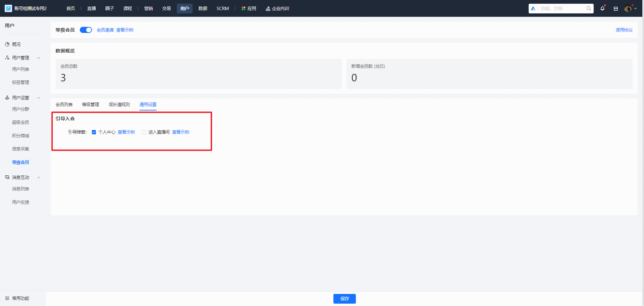Collapse the 用户管理 section chevron
This screenshot has height=306, width=644.
[39, 58]
